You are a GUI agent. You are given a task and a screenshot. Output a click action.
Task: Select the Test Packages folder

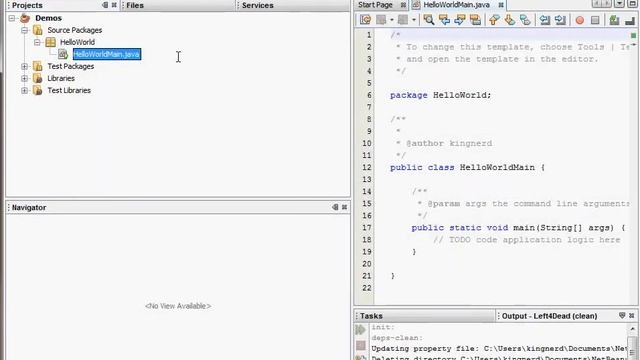[71, 66]
